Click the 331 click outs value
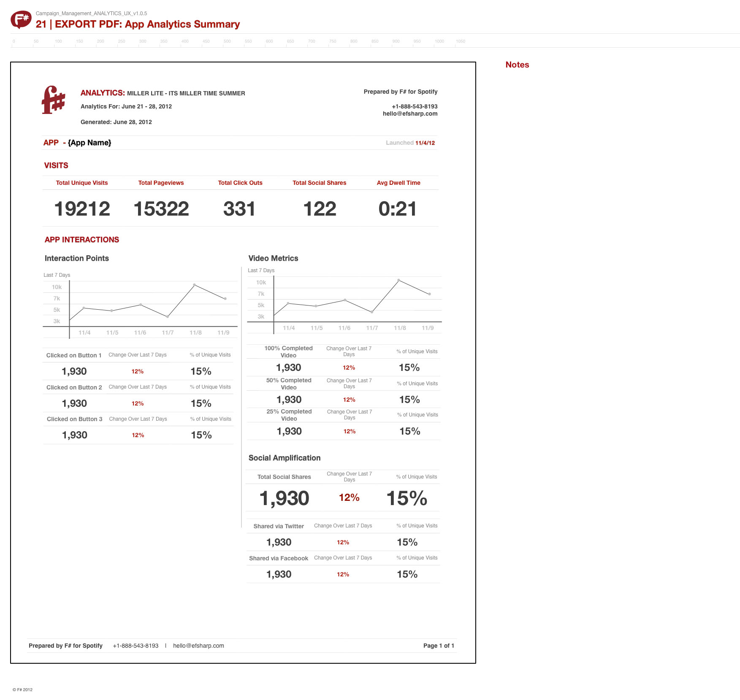This screenshot has width=740, height=700. (239, 209)
